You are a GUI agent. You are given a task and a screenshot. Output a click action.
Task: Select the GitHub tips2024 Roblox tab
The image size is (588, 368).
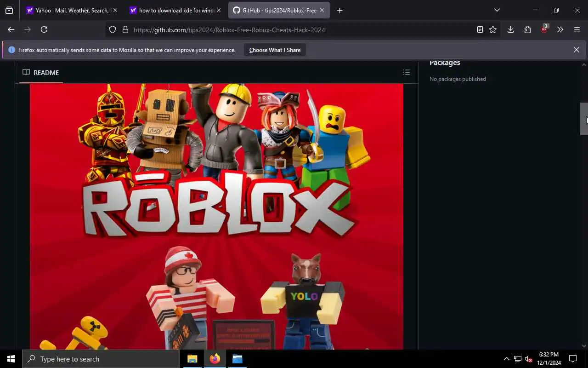tap(279, 10)
